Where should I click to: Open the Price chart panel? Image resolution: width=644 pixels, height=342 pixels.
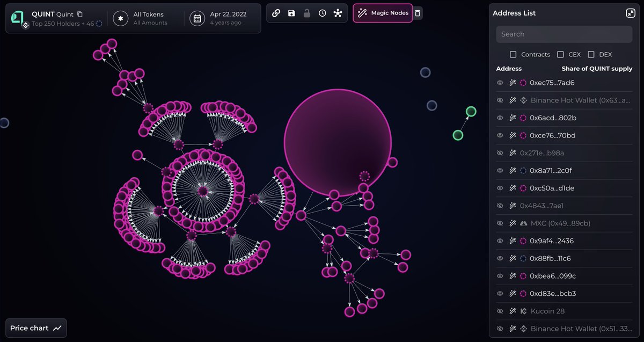point(36,328)
